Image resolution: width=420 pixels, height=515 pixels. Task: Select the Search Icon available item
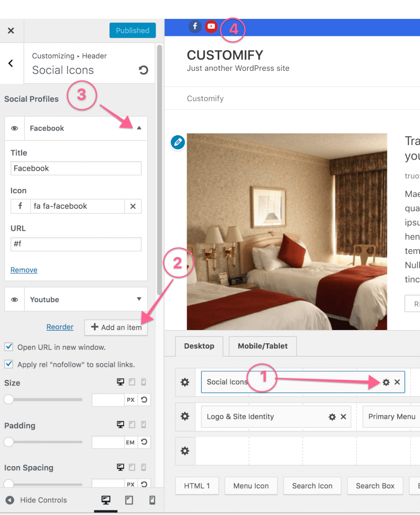[312, 486]
